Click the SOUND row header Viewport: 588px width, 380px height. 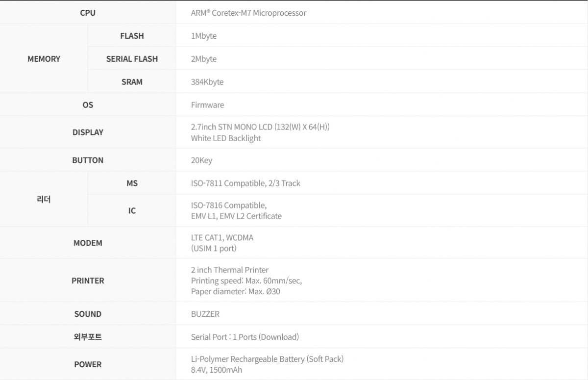88,314
